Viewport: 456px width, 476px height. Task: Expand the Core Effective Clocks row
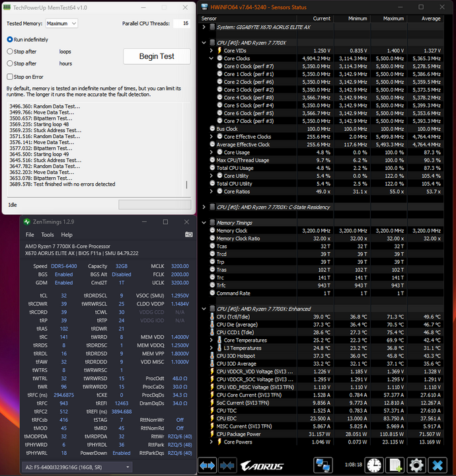[x=211, y=137]
